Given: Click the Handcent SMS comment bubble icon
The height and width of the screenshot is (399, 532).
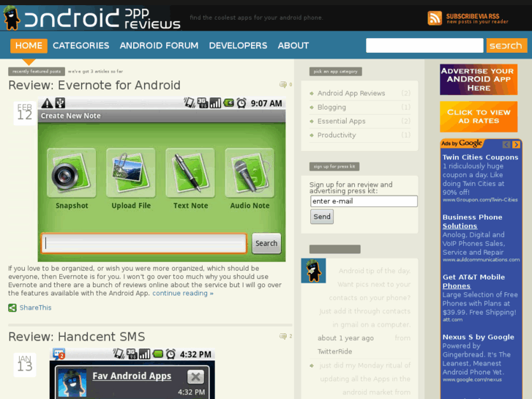Looking at the screenshot, I should (x=282, y=336).
